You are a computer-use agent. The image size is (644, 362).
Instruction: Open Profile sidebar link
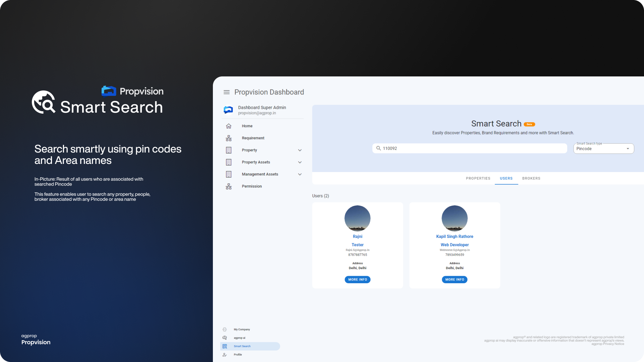pyautogui.click(x=238, y=355)
